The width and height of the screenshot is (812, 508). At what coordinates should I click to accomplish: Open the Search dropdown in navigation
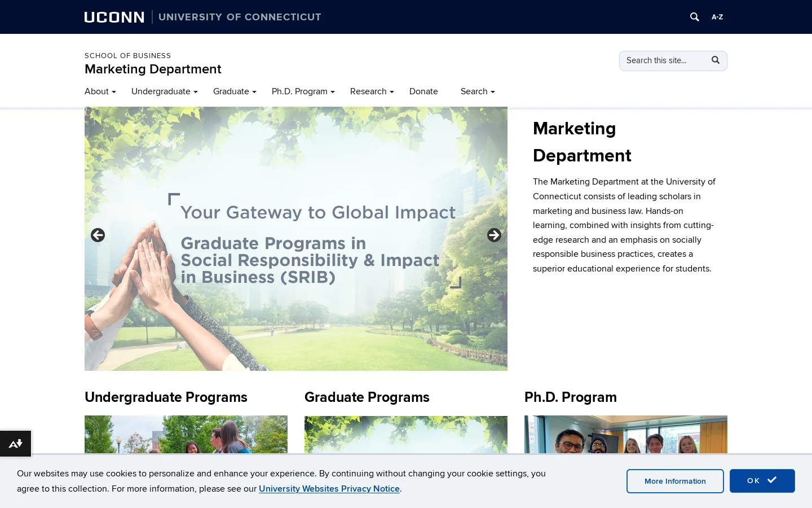pyautogui.click(x=478, y=91)
